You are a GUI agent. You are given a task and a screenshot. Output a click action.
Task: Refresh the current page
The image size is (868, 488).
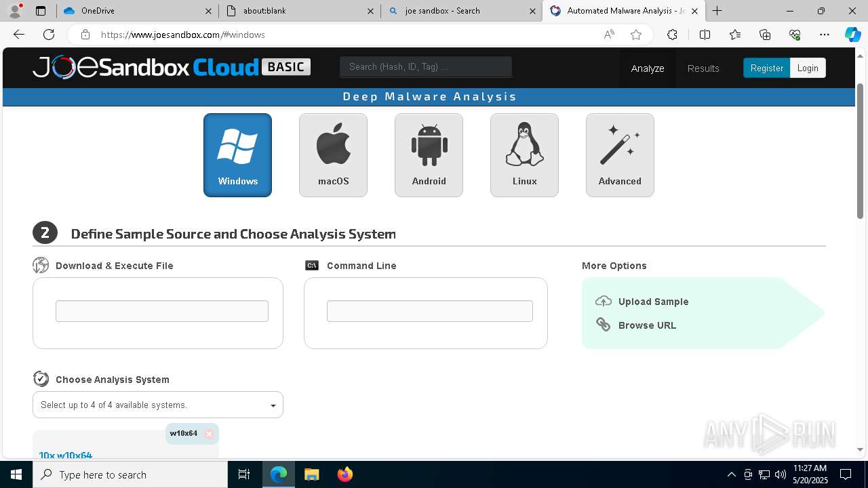coord(49,35)
